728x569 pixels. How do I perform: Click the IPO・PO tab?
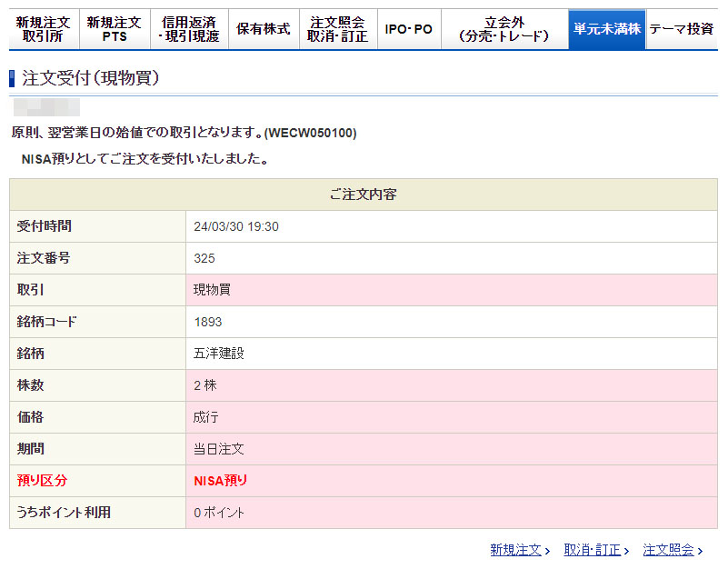pyautogui.click(x=408, y=29)
